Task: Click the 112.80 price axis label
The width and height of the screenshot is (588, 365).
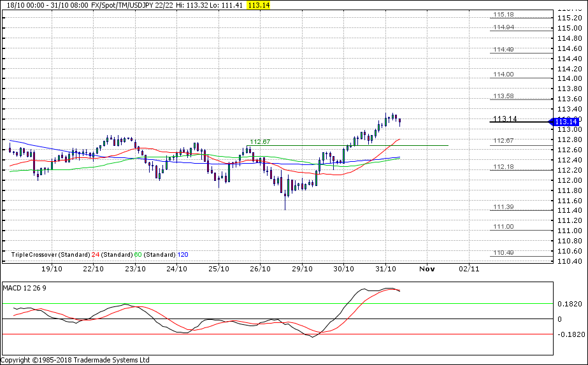Action: [x=570, y=140]
